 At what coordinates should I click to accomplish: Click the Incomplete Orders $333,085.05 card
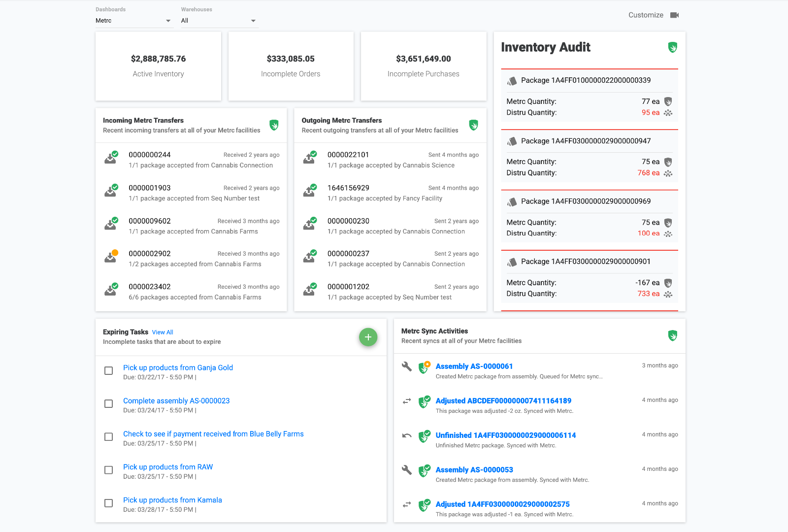291,66
